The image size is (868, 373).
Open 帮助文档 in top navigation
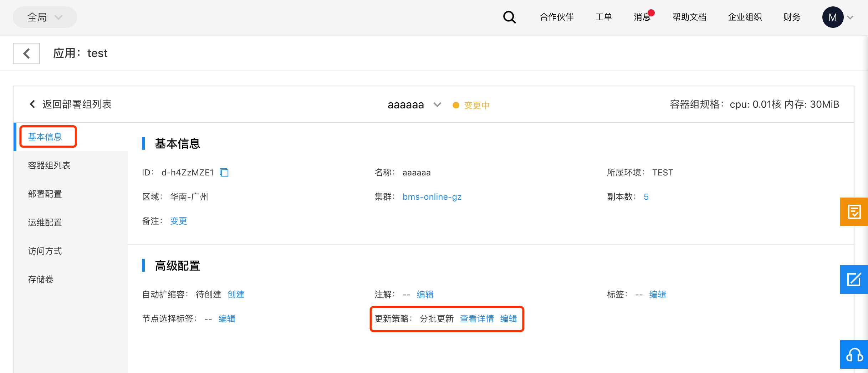click(689, 17)
